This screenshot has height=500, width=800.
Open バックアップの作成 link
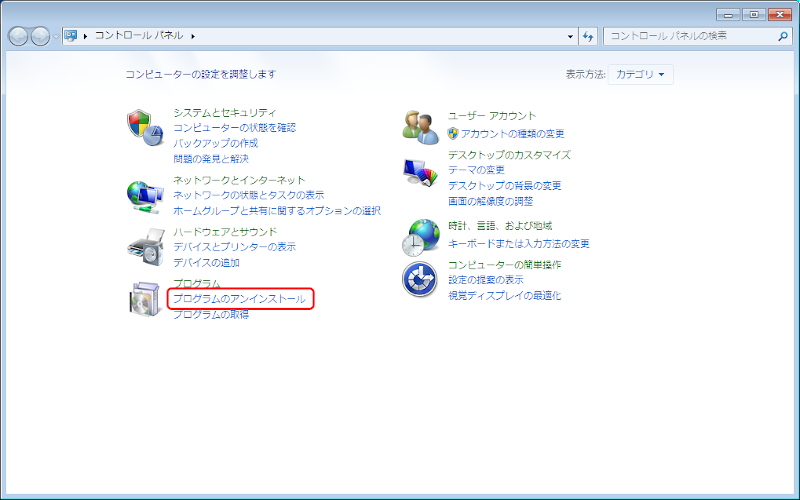(x=215, y=143)
